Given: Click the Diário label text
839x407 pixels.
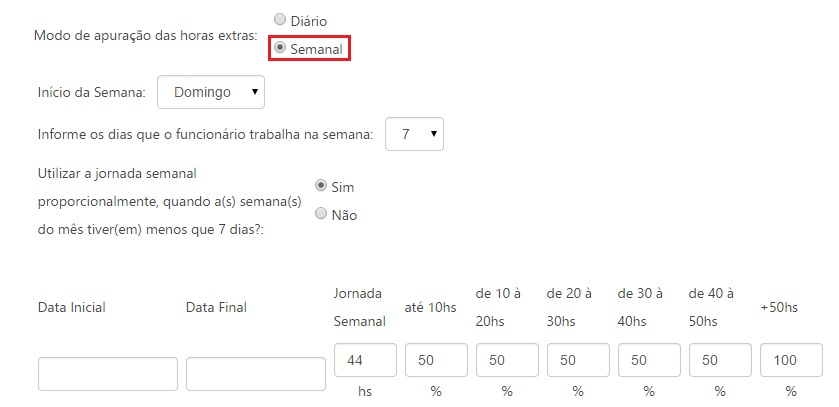Looking at the screenshot, I should click(309, 21).
